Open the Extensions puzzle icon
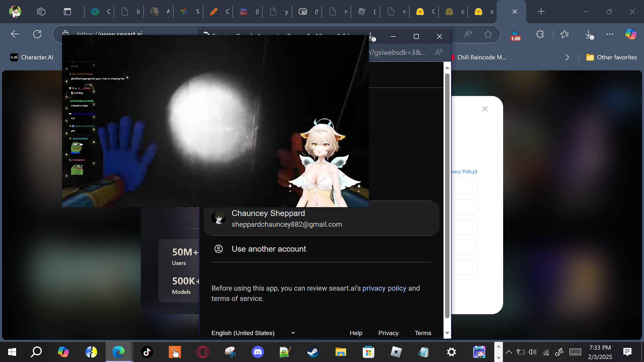The width and height of the screenshot is (644, 362). pos(540,34)
